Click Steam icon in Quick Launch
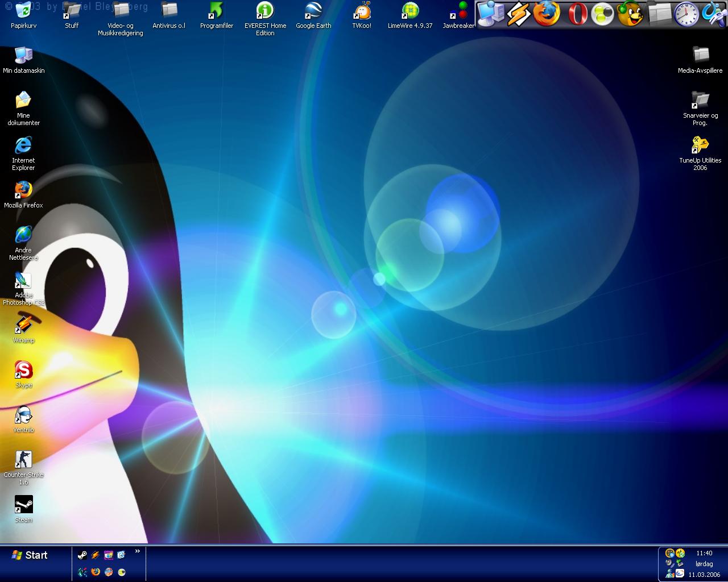The height and width of the screenshot is (582, 728). (x=82, y=555)
